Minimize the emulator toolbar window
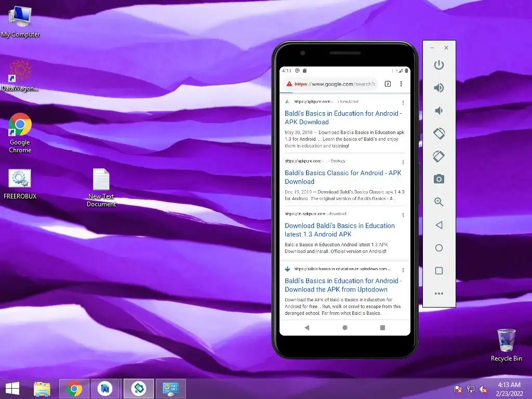Image resolution: width=532 pixels, height=399 pixels. [x=432, y=48]
